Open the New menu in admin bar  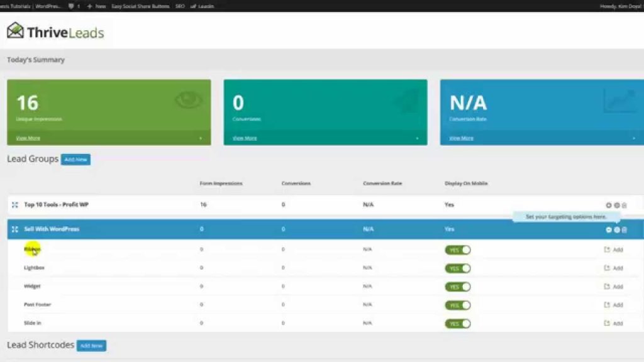[97, 6]
